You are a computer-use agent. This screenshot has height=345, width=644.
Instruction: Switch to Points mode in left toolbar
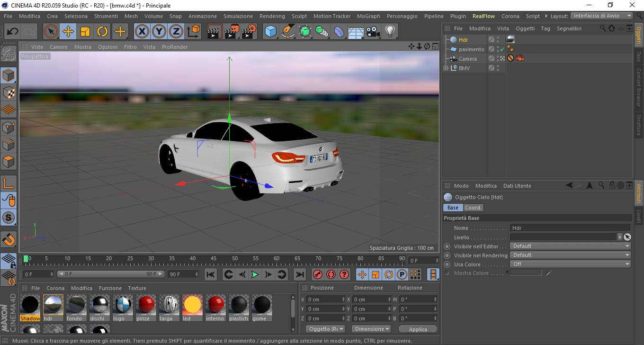click(x=9, y=127)
